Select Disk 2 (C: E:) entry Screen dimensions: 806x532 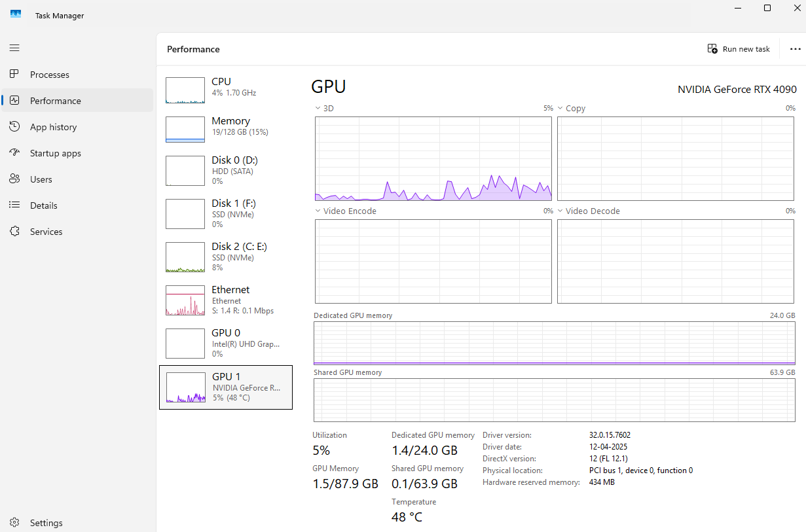(x=226, y=257)
